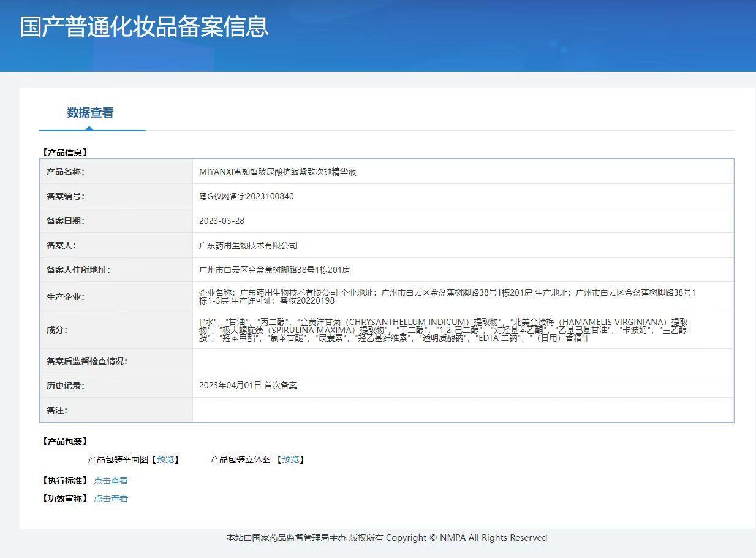Screen dimensions: 756x558
Task: Click the product name MIYANXI蜜颜皙 value
Action: pyautogui.click(x=278, y=172)
